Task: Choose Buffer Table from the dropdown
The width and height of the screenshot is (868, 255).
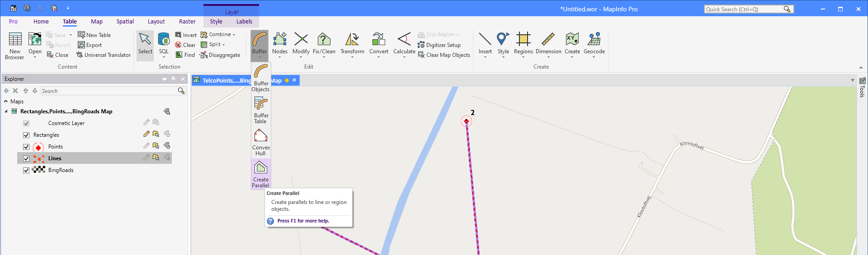Action: [x=261, y=110]
